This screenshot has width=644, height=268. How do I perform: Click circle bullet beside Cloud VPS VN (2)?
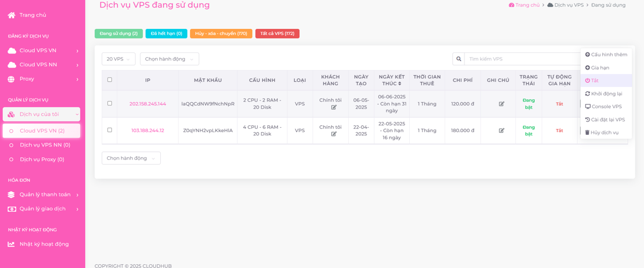click(11, 131)
